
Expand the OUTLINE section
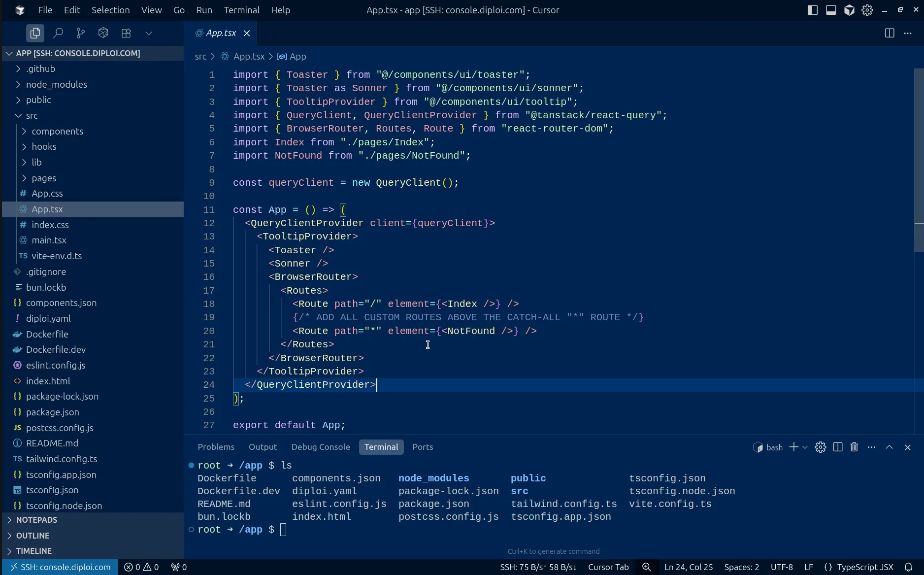click(33, 536)
